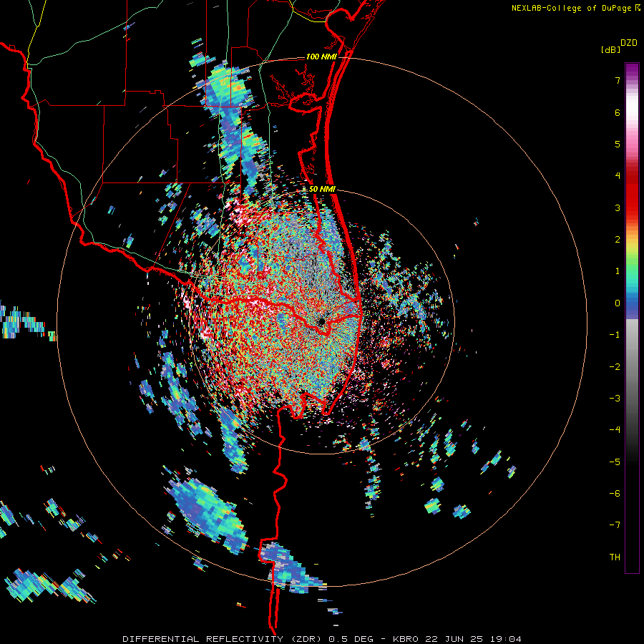Click the 2 value on the color scale
The height and width of the screenshot is (644, 644).
pyautogui.click(x=618, y=240)
